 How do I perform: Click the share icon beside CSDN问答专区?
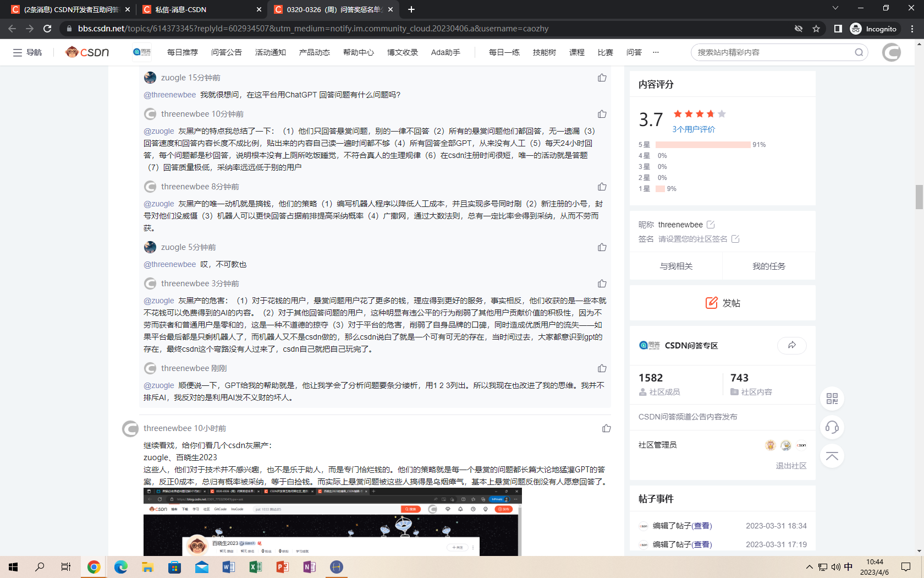pyautogui.click(x=791, y=345)
